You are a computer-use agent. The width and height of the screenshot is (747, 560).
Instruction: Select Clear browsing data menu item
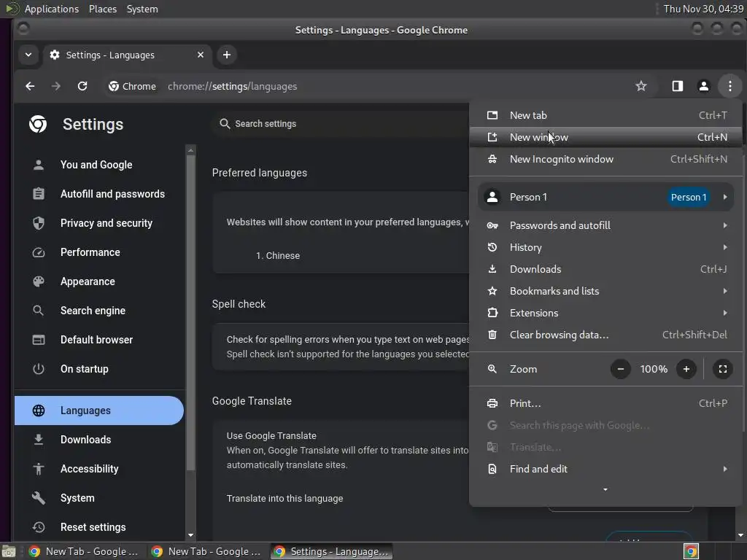click(605, 335)
